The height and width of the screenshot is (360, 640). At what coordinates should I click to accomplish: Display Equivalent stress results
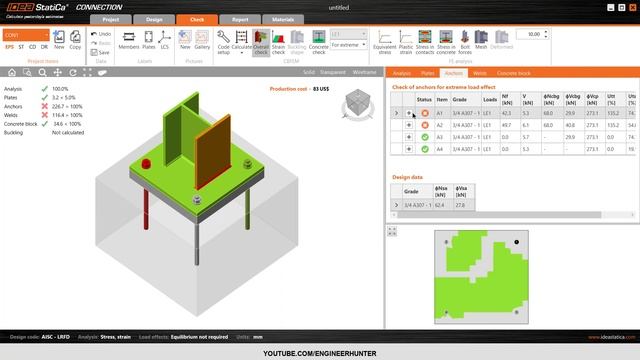click(384, 42)
